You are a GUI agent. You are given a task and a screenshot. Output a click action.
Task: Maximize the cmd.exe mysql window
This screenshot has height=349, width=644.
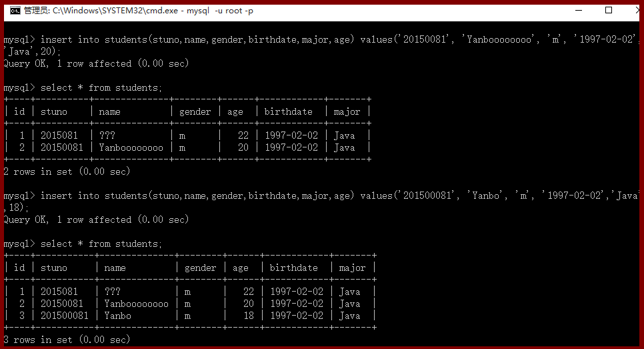[x=609, y=10]
